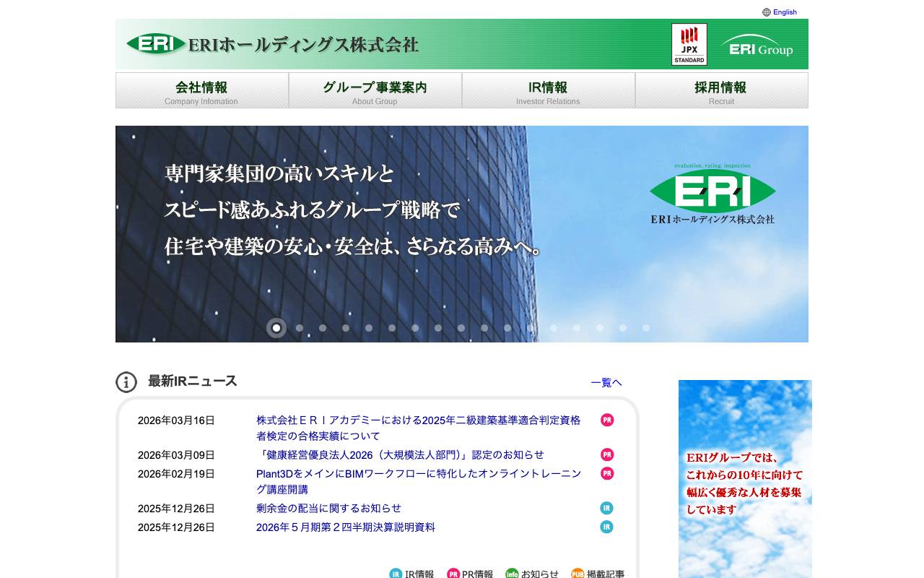Select the second carousel slide dot
The image size is (924, 578).
point(300,327)
